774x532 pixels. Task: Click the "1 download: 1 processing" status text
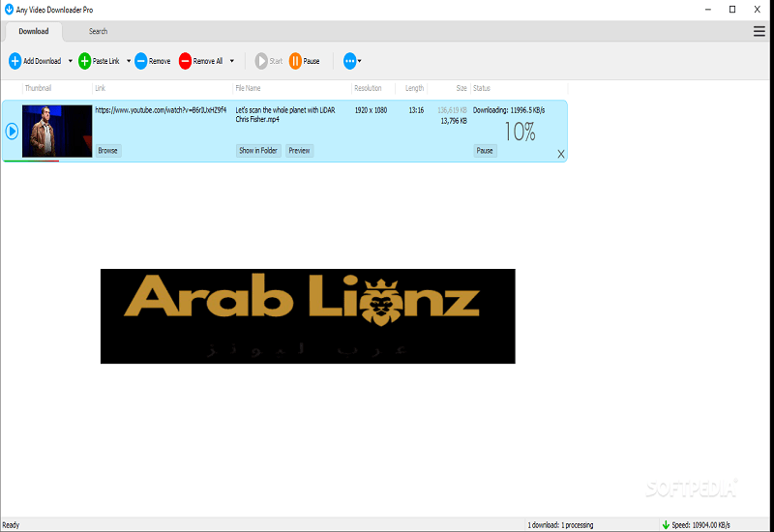point(560,525)
